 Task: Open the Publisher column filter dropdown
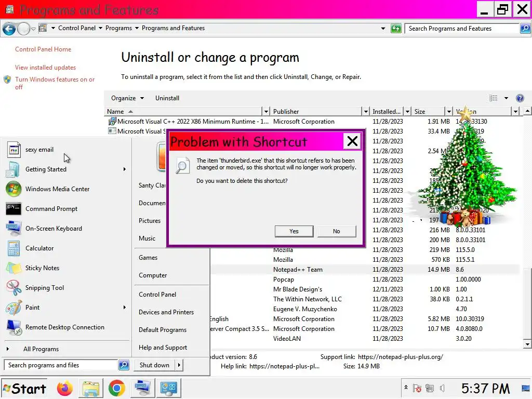point(366,112)
